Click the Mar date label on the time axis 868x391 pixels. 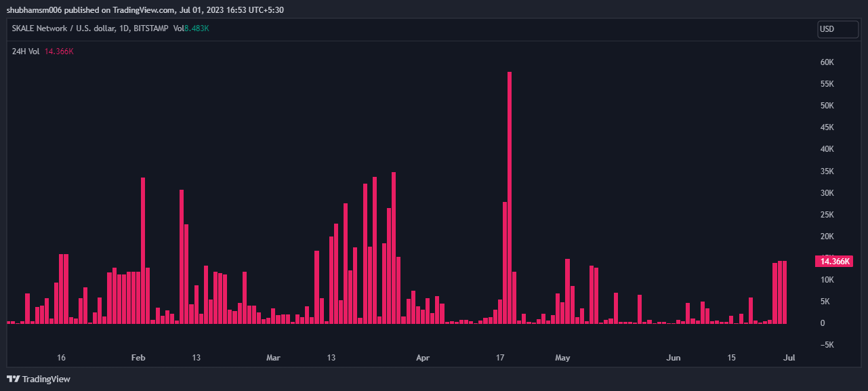[x=273, y=357]
